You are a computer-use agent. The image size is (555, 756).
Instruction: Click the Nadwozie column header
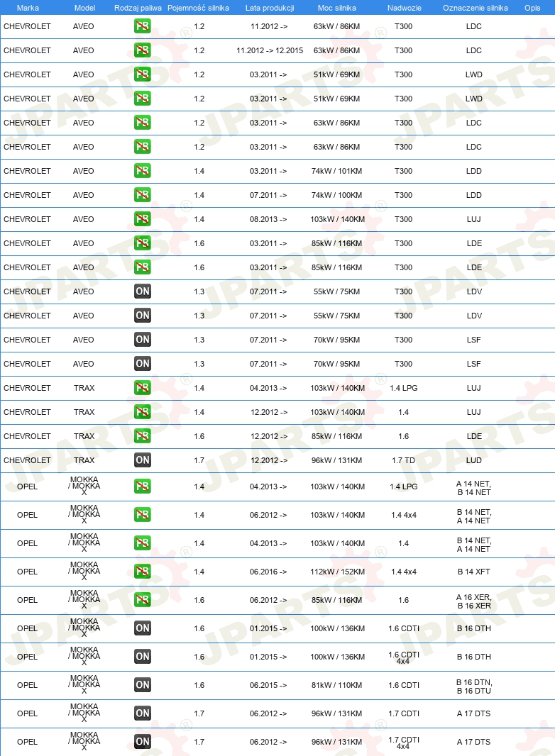[x=404, y=8]
